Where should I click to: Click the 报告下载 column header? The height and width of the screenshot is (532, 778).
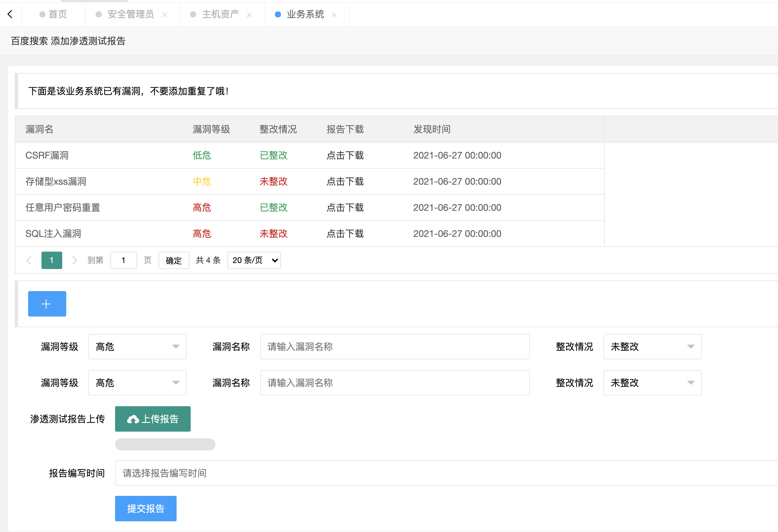[x=345, y=129]
